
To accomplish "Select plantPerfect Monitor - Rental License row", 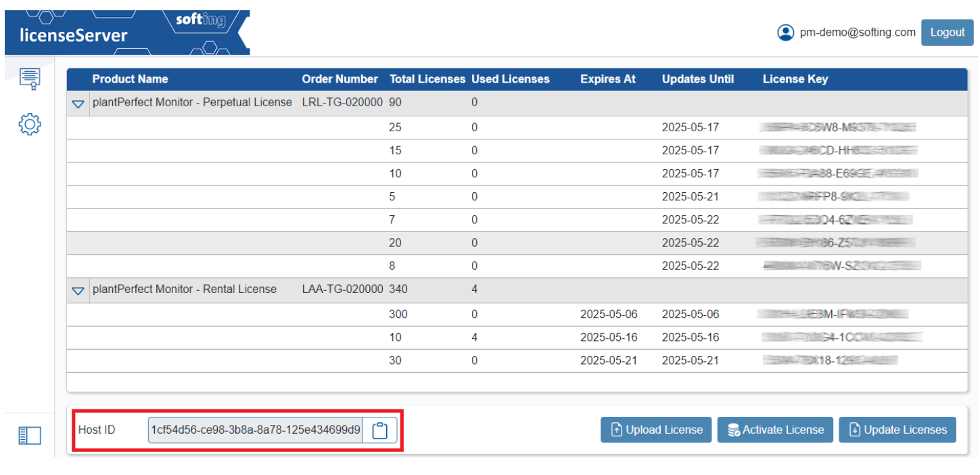I will click(517, 290).
